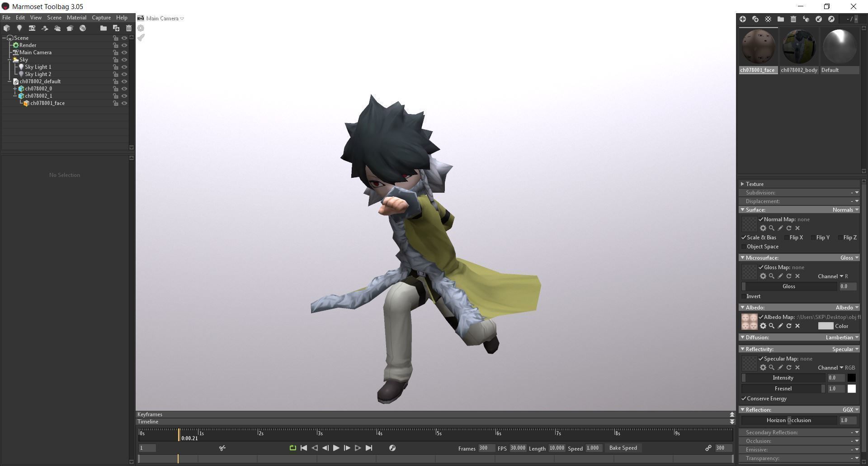
Task: Add a new mesh object via the cube icon
Action: [x=7, y=28]
